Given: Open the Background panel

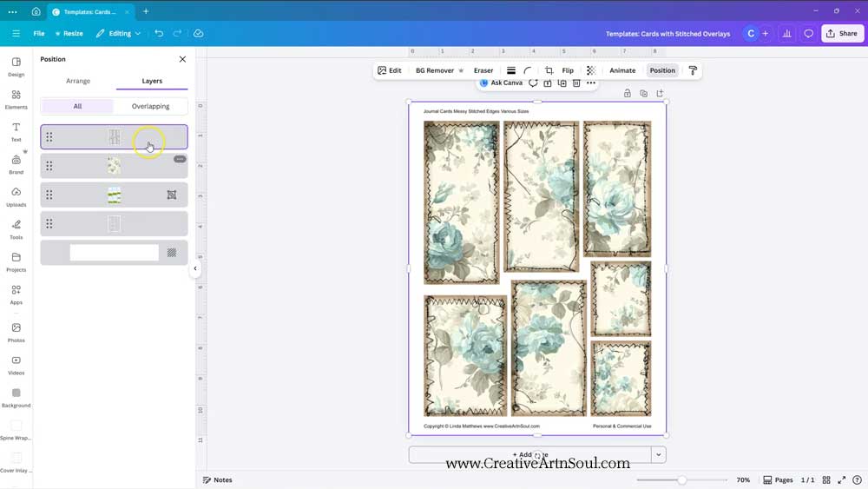Looking at the screenshot, I should coord(16,398).
